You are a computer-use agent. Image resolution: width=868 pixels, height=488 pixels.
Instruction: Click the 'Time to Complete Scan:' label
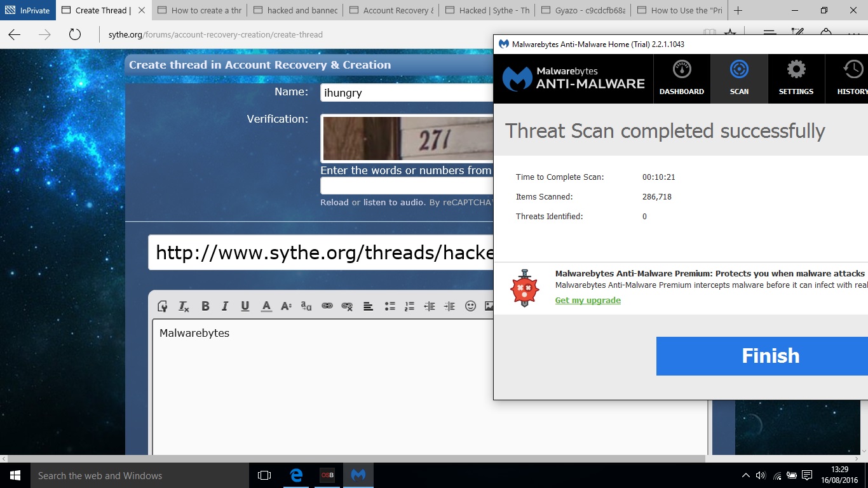(x=560, y=177)
